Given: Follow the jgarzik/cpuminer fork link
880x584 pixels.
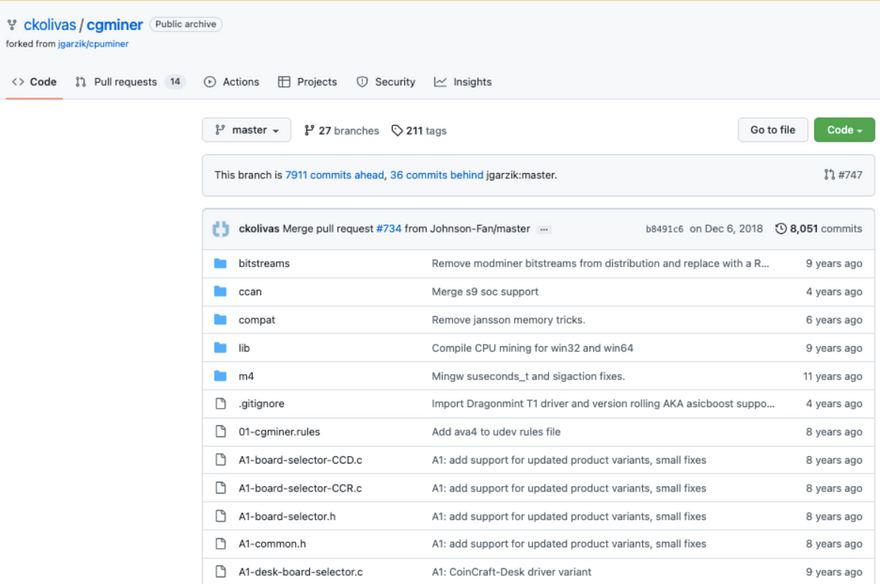Looking at the screenshot, I should [x=93, y=44].
